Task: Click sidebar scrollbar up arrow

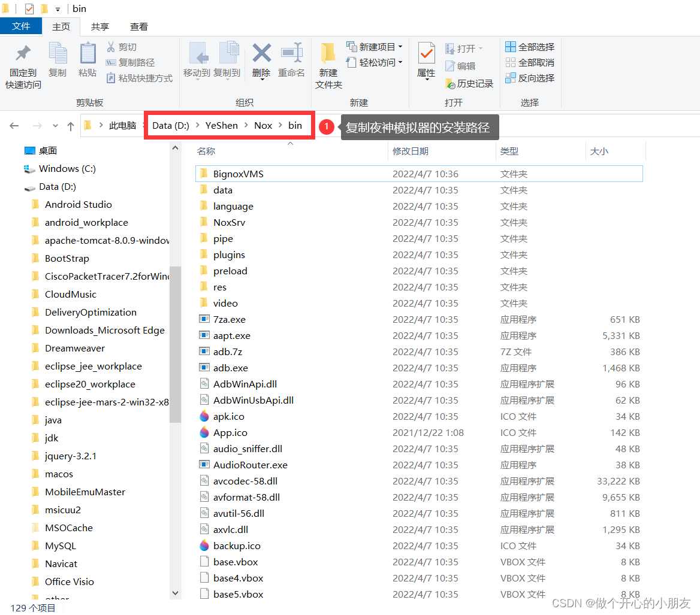Action: 175,148
